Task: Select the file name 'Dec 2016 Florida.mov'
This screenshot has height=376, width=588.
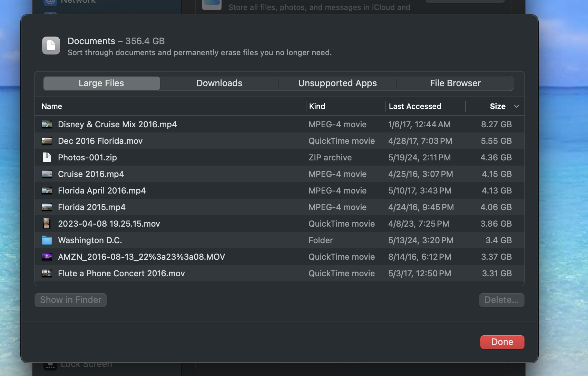Action: [x=100, y=141]
